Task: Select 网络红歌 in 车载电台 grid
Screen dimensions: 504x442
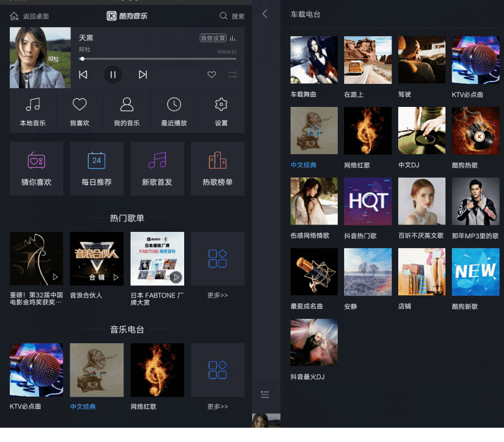Action: pos(368,131)
